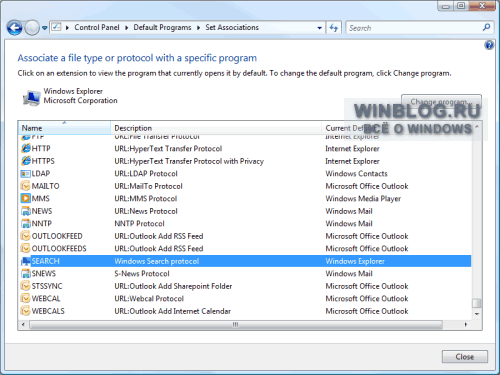Open the recent pages dropdown arrow
The width and height of the screenshot is (500, 375).
tap(44, 28)
